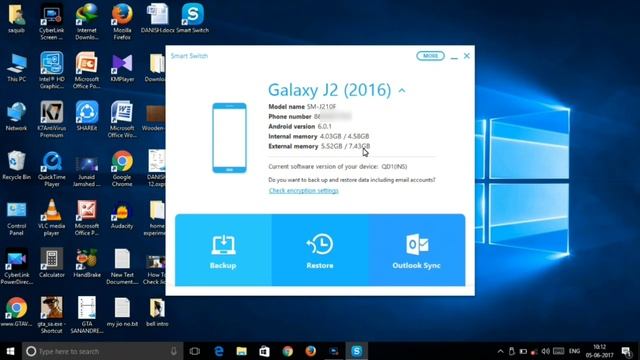
Task: Select the This PC desktop icon
Action: click(x=16, y=67)
